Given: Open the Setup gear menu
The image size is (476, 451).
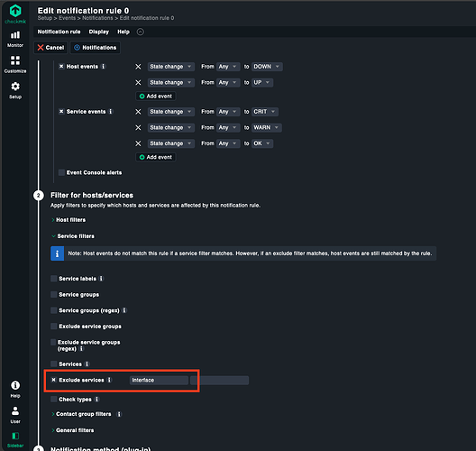Looking at the screenshot, I should [x=15, y=90].
